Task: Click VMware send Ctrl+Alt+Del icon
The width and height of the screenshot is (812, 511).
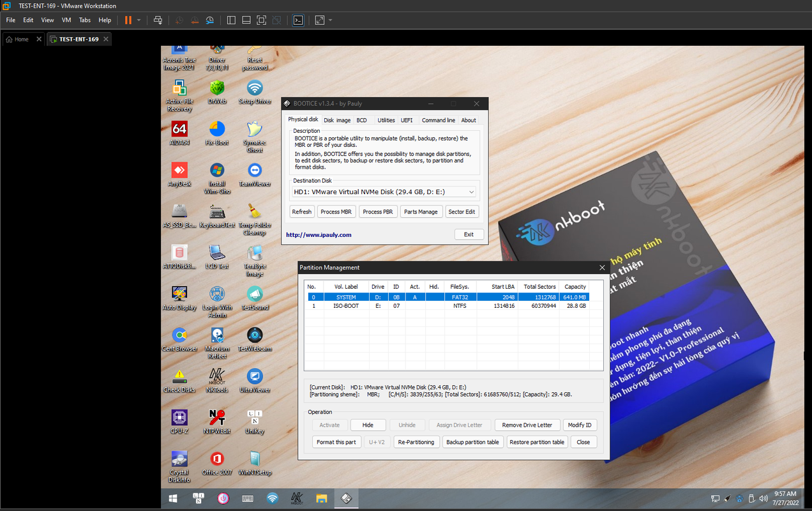Action: [x=158, y=20]
